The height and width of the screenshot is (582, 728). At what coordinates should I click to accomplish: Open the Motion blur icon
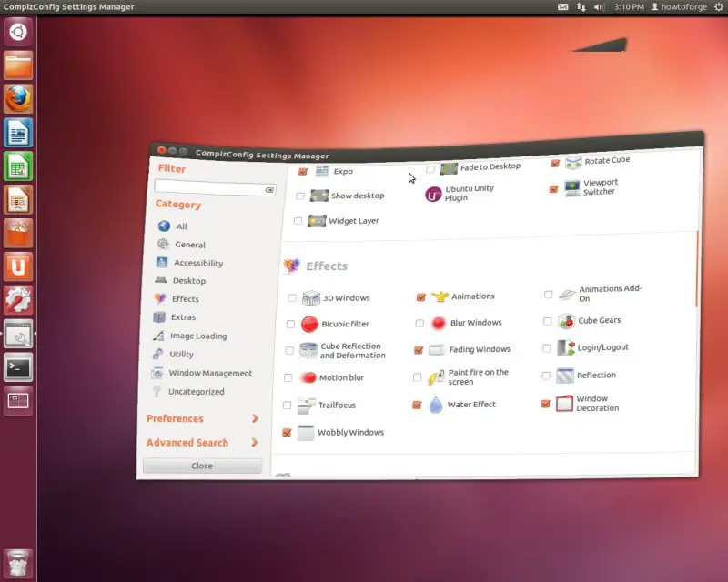point(308,377)
